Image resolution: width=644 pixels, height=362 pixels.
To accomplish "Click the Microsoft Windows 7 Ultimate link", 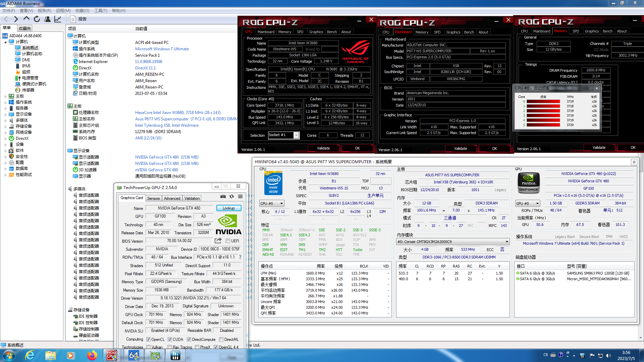I will point(162,49).
